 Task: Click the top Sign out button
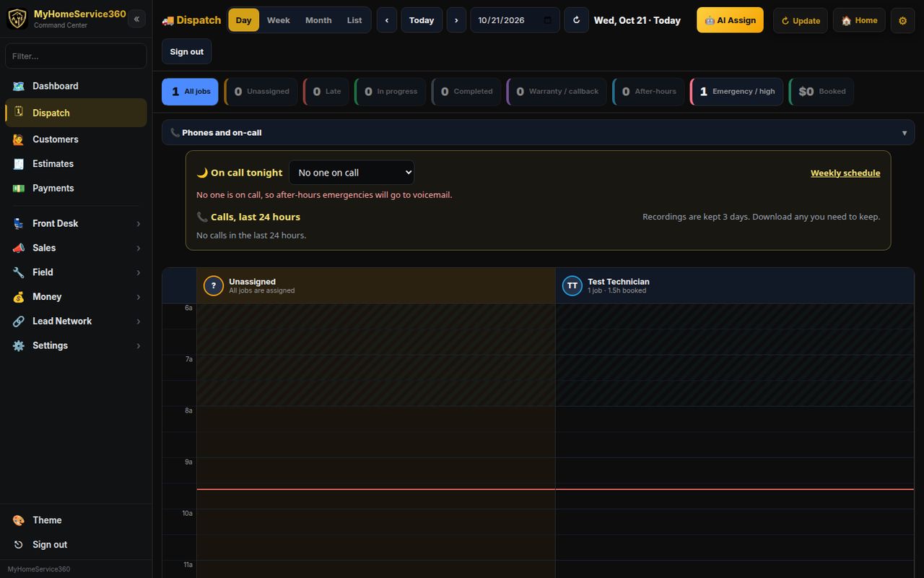pyautogui.click(x=187, y=51)
